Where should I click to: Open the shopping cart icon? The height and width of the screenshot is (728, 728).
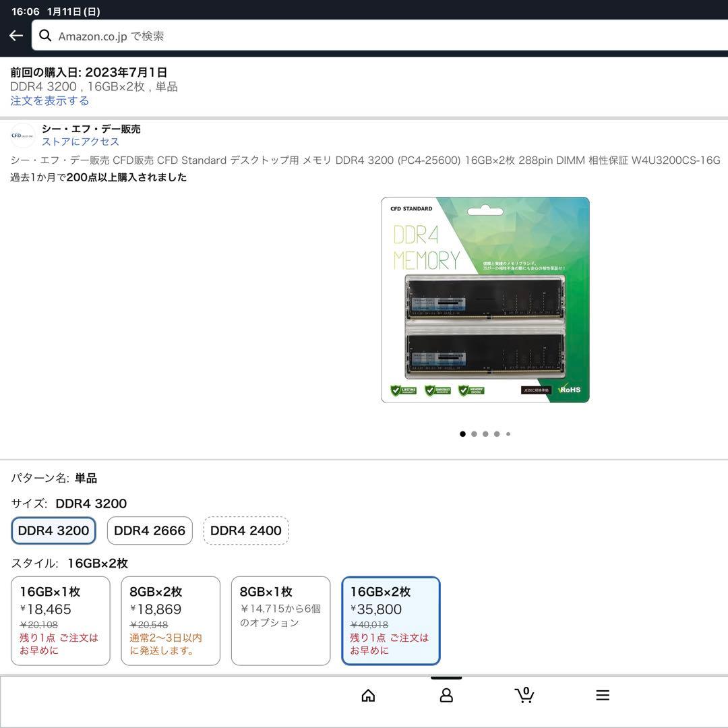(x=524, y=695)
